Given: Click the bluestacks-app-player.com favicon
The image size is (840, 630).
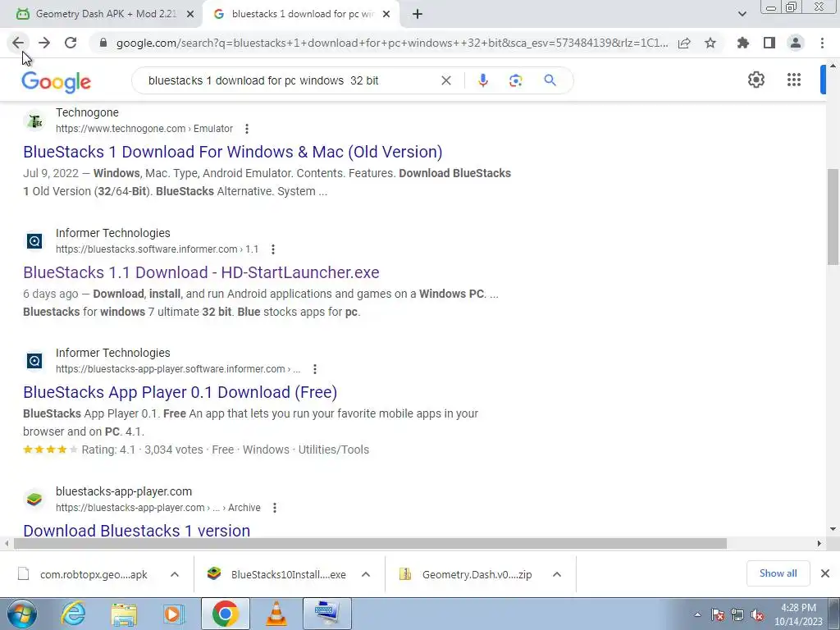Looking at the screenshot, I should click(x=34, y=500).
